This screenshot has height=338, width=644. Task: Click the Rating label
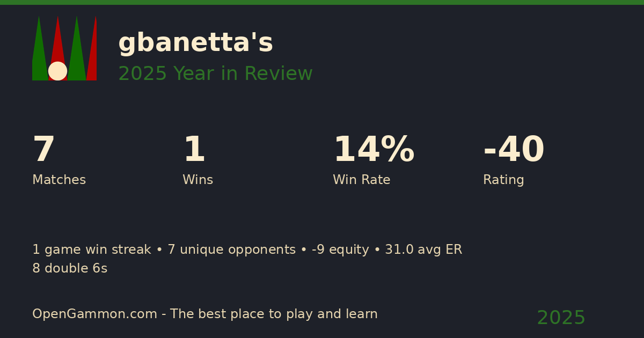[503, 180]
